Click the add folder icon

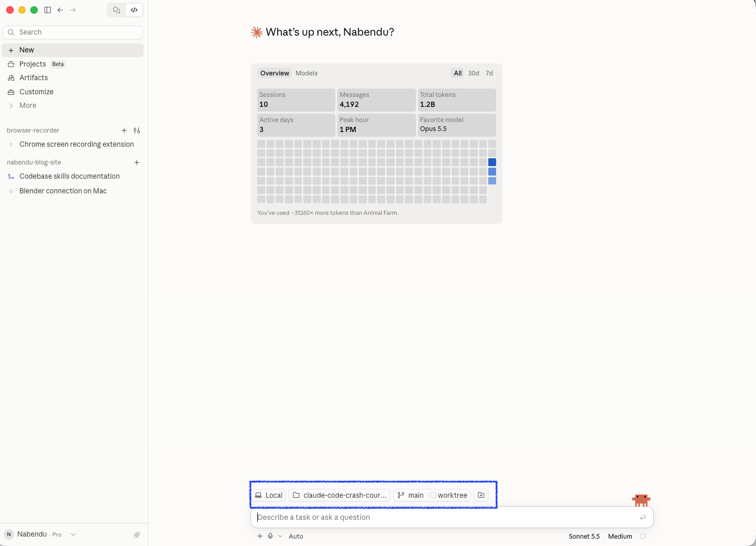(x=481, y=495)
